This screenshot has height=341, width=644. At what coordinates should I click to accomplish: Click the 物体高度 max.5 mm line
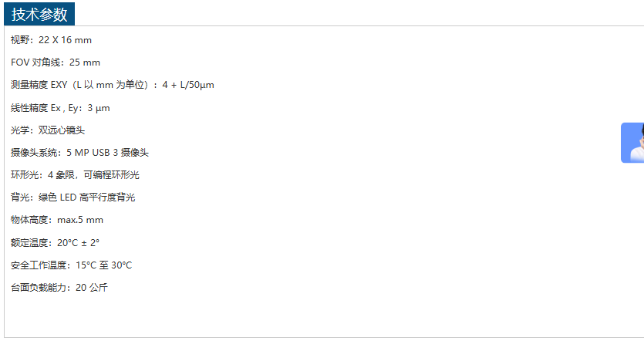point(56,220)
